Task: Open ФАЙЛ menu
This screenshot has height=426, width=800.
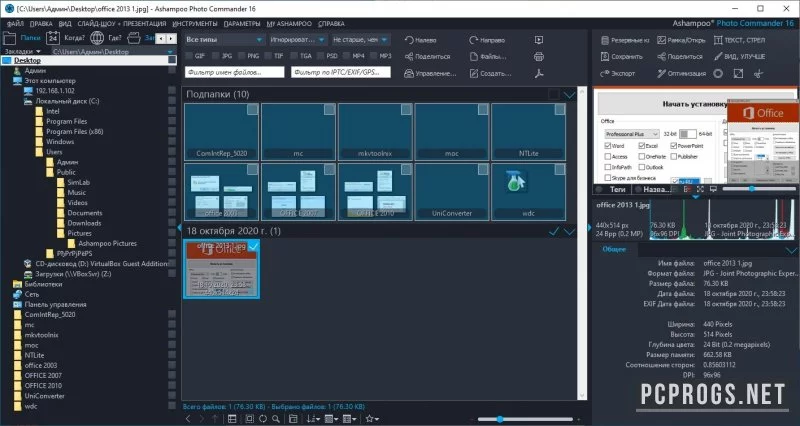Action: point(15,23)
